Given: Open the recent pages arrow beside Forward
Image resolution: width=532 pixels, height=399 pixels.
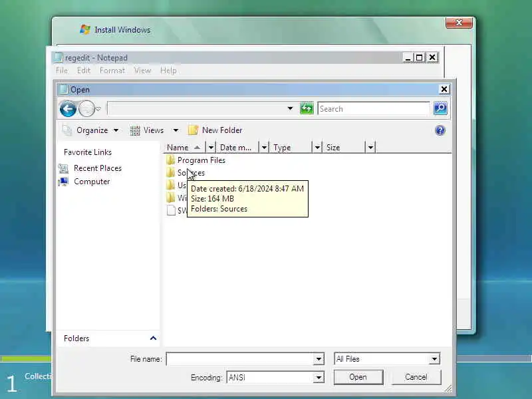Looking at the screenshot, I should pos(98,109).
